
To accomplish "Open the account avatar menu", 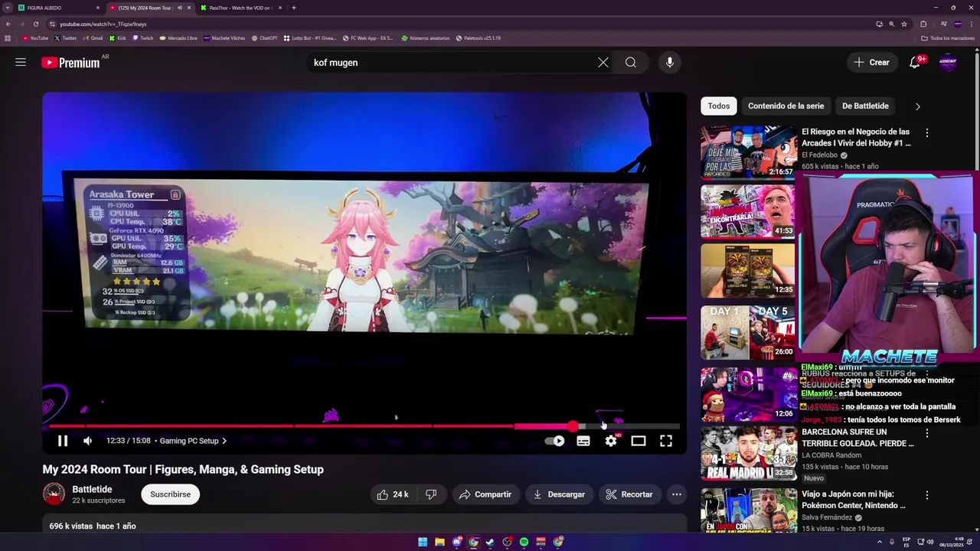I will (948, 63).
